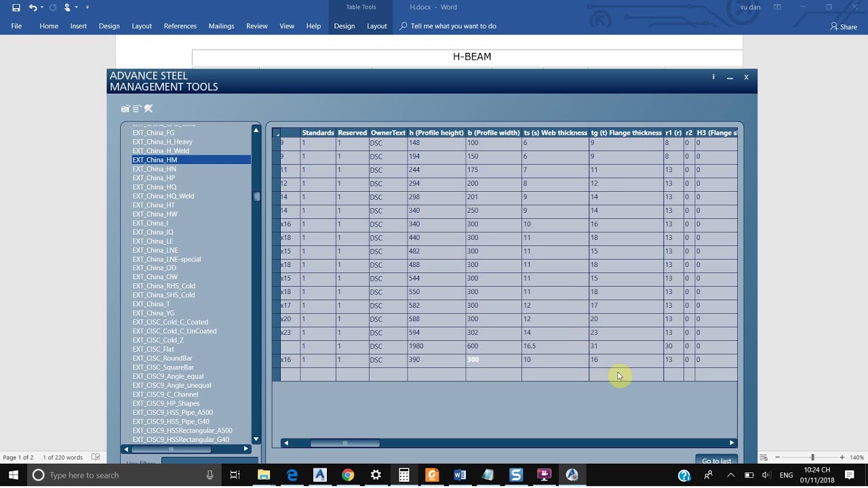Open the Table Tools Design tab
The width and height of the screenshot is (868, 488).
coord(344,26)
